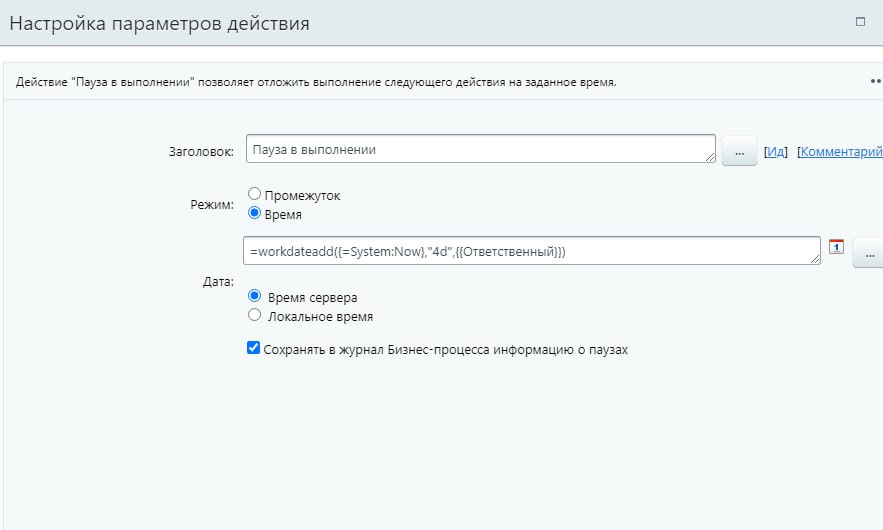Click the Режим label
This screenshot has height=530, width=883.
[212, 205]
